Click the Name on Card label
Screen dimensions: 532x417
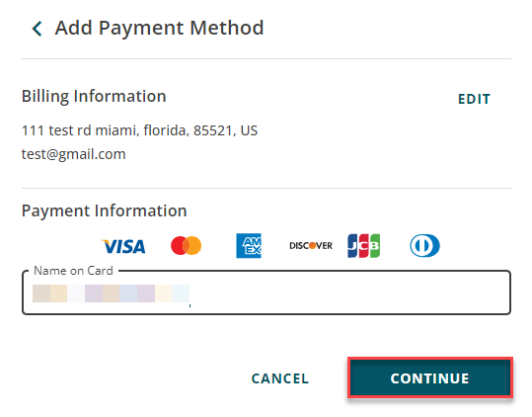(x=73, y=271)
